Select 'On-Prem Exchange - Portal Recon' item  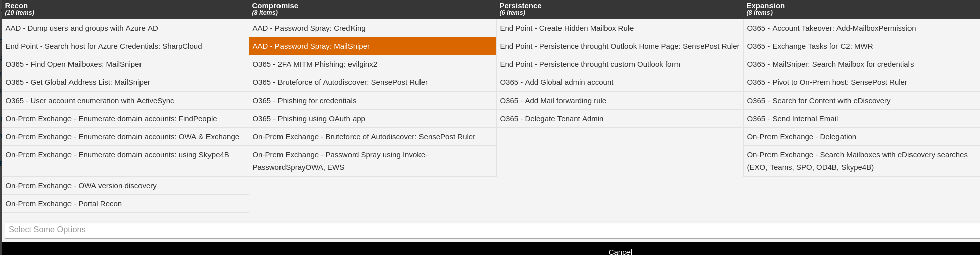click(63, 204)
